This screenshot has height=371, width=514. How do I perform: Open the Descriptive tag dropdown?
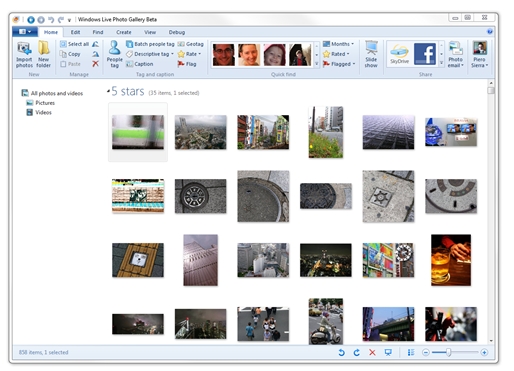coord(150,54)
